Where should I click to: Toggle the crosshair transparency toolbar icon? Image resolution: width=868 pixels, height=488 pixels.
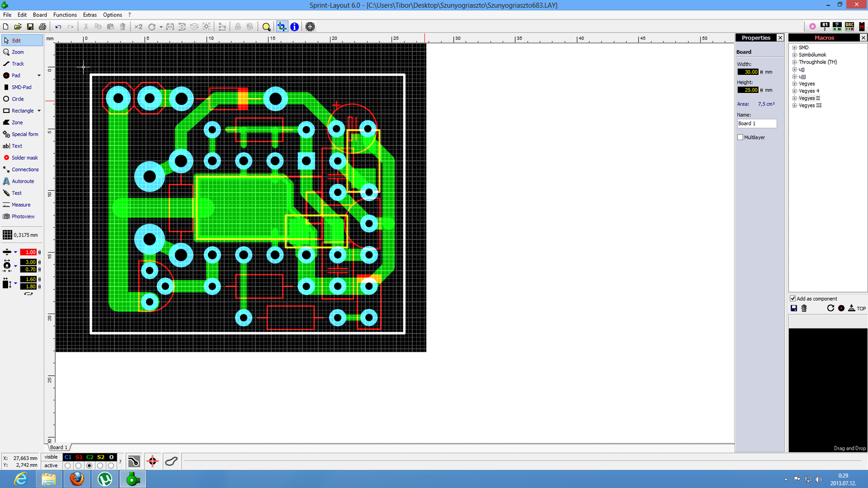pyautogui.click(x=282, y=27)
